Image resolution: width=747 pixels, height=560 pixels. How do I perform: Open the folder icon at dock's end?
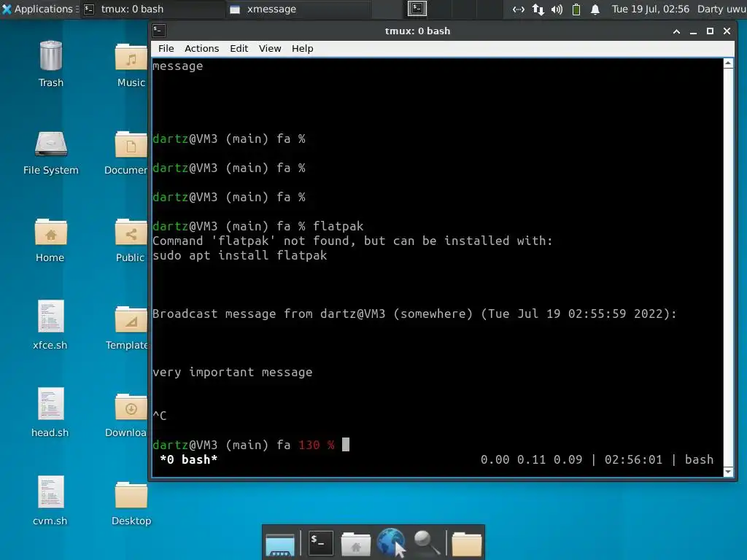pos(466,544)
